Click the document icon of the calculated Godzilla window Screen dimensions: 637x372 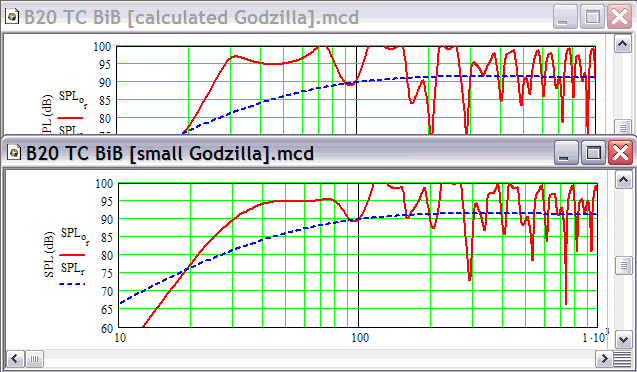pyautogui.click(x=12, y=17)
